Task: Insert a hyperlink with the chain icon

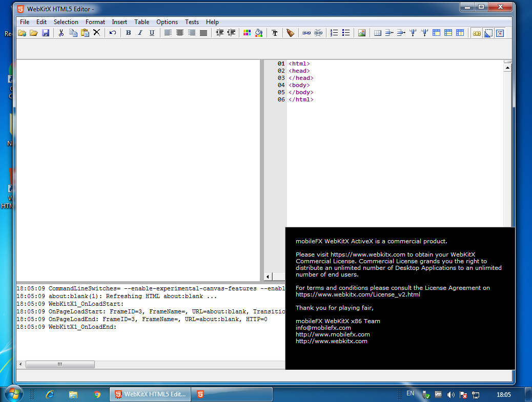Action: [x=306, y=33]
